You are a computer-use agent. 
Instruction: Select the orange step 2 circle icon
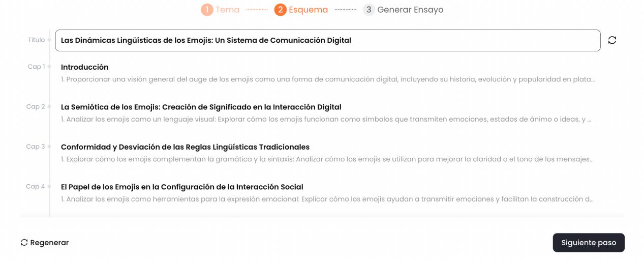(x=280, y=10)
